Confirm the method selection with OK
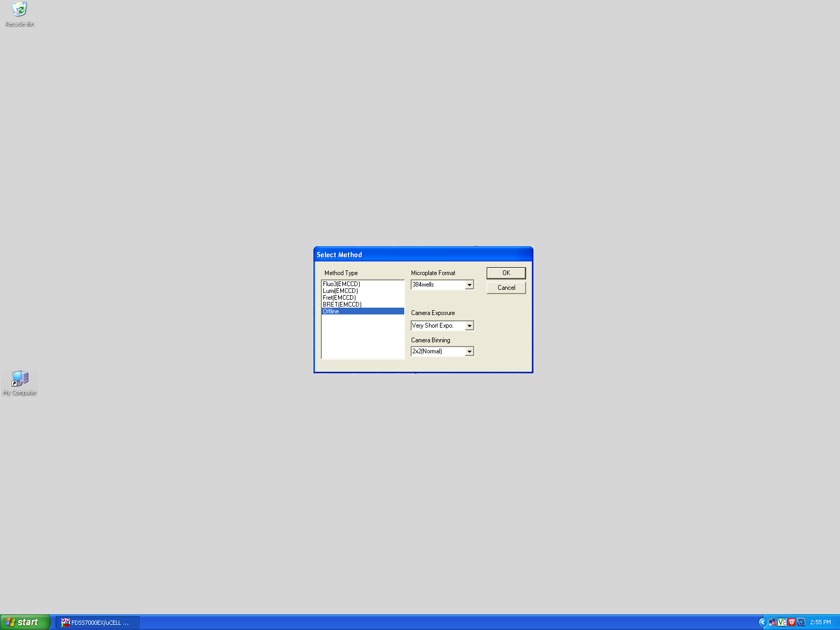840x630 pixels. tap(506, 273)
